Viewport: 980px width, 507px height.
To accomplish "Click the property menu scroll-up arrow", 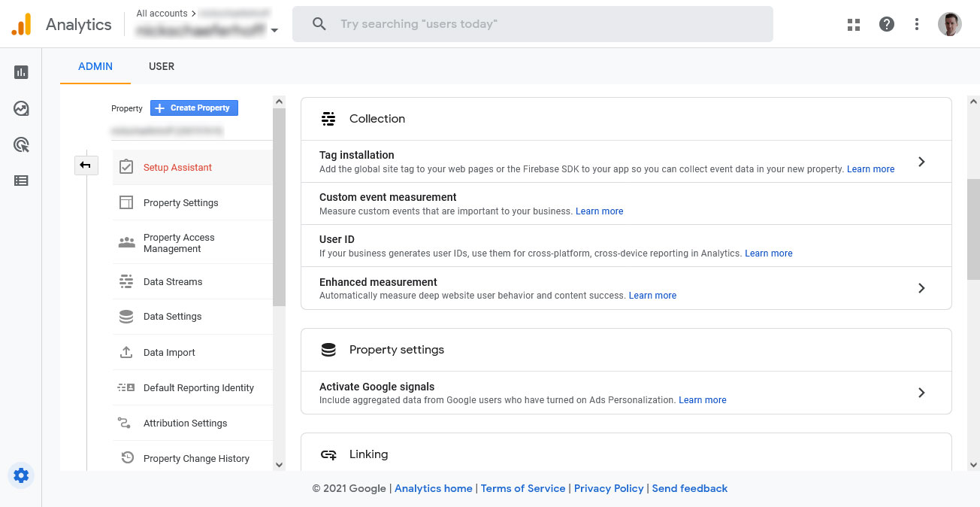I will pos(279,102).
